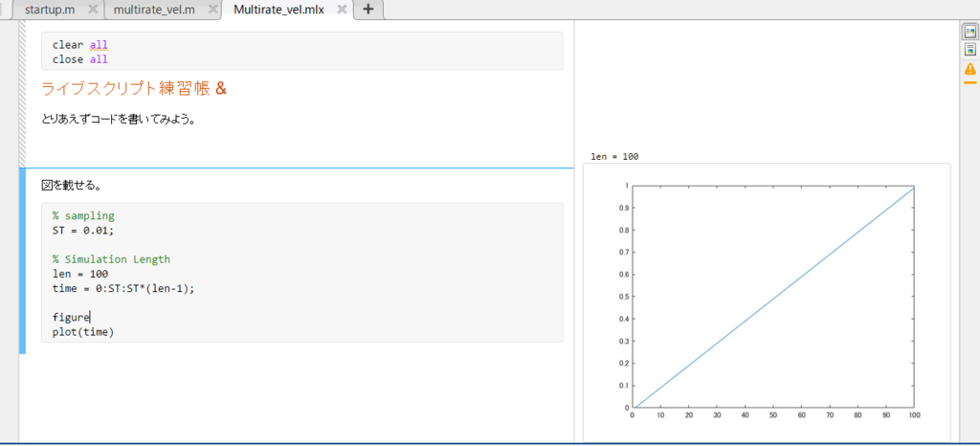Viewport: 980px width, 446px height.
Task: Select the 'len = 100' output on right
Action: coord(614,157)
